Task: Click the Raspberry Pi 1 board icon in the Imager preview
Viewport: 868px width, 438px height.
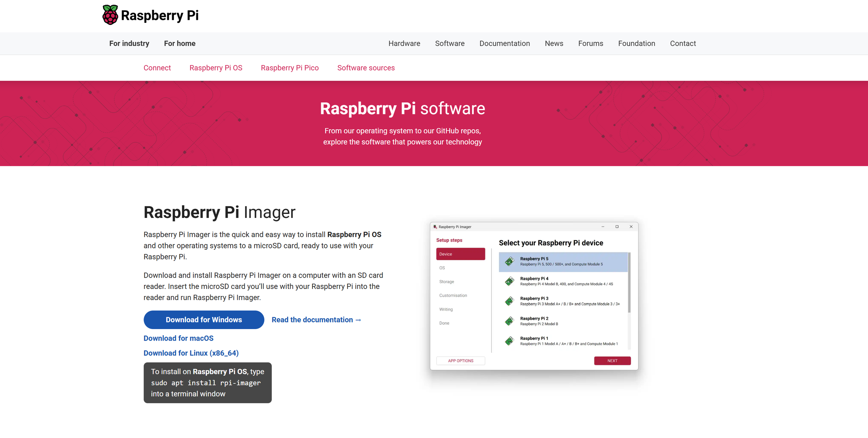Action: click(x=510, y=341)
